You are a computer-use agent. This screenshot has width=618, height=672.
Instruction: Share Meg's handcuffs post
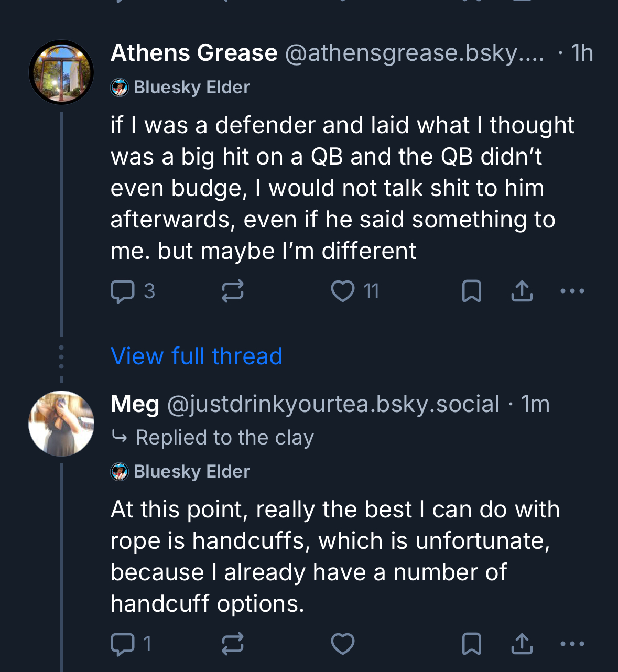522,644
